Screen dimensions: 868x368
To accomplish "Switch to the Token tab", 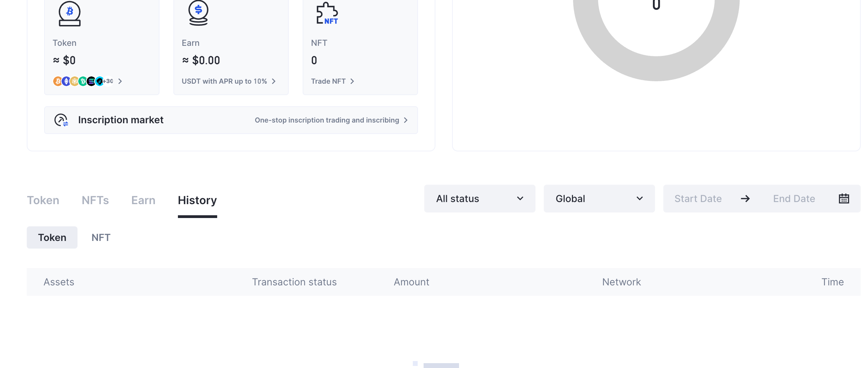I will pyautogui.click(x=43, y=200).
